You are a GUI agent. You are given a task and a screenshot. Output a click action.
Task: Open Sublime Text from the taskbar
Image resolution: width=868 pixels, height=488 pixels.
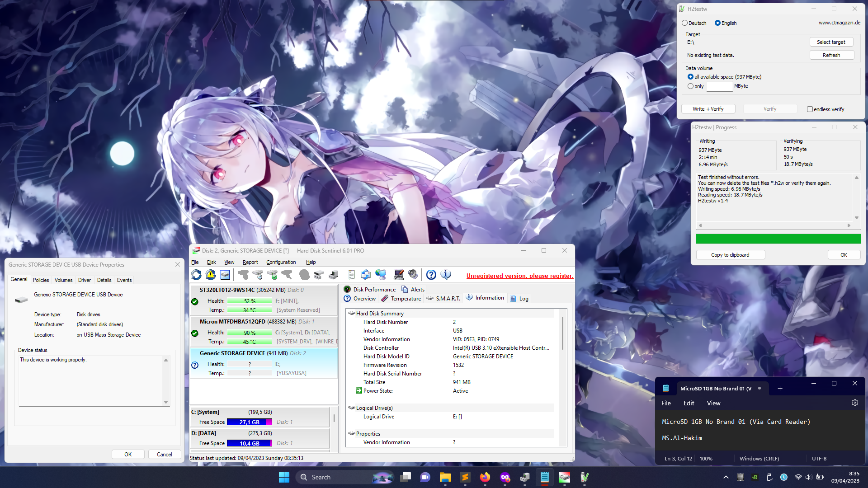pos(465,477)
